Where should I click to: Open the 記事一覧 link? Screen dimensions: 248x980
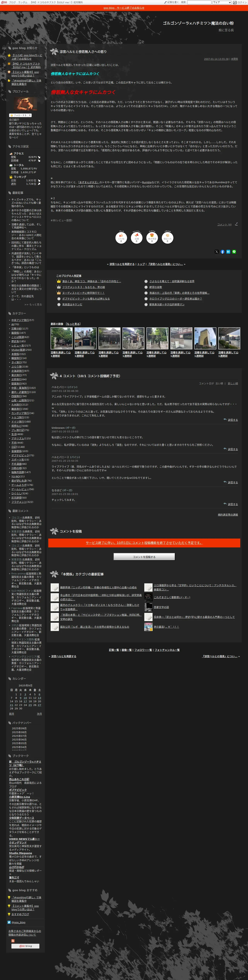114,650
